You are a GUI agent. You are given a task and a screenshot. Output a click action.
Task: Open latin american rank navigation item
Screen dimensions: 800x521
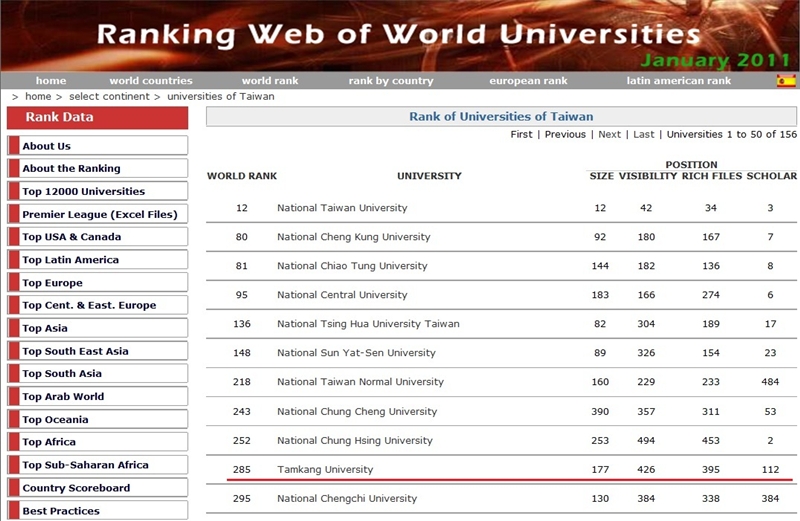[x=678, y=81]
